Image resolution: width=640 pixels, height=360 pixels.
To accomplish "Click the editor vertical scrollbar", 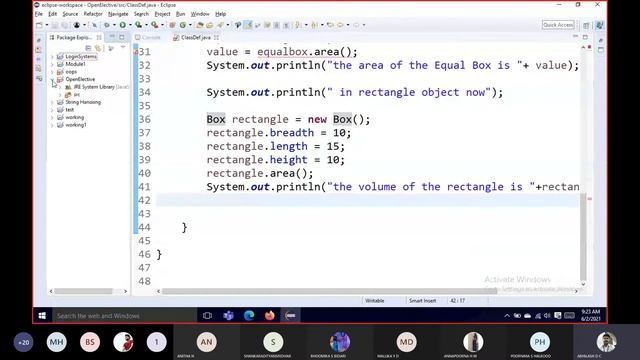I will point(583,237).
